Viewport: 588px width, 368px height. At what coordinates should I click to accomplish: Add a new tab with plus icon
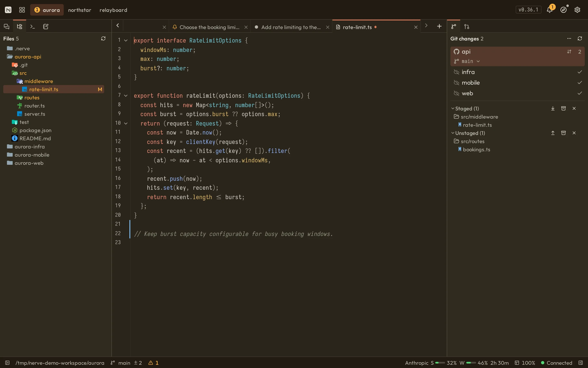pyautogui.click(x=439, y=26)
